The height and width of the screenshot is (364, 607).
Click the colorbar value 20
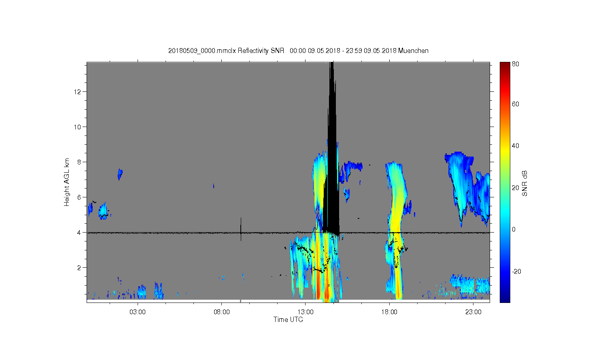[516, 188]
